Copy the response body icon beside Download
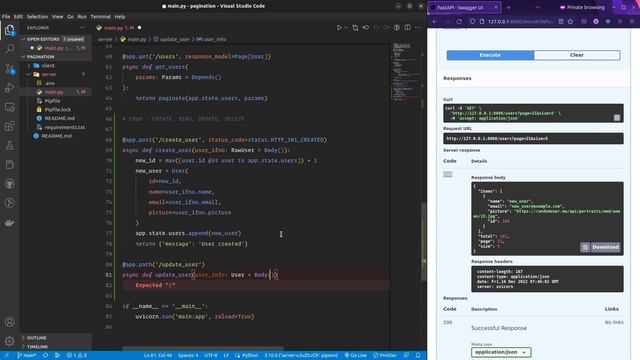This screenshot has width=640, height=360. click(585, 247)
